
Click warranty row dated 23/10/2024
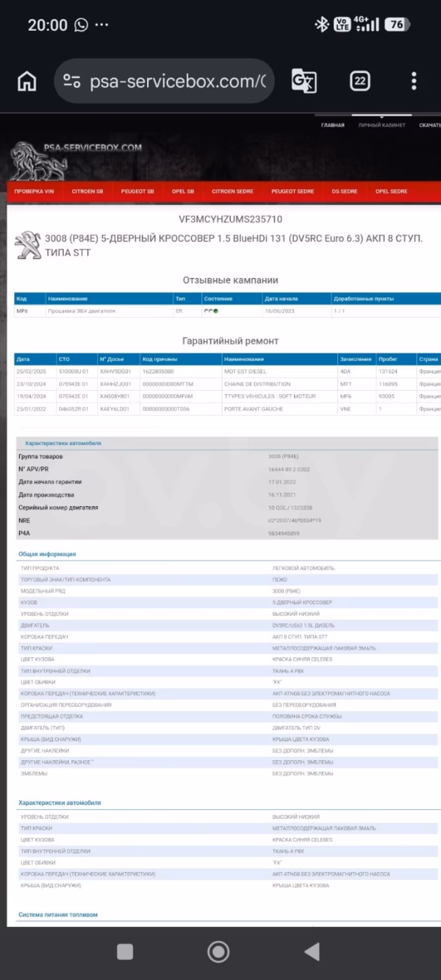(227, 384)
